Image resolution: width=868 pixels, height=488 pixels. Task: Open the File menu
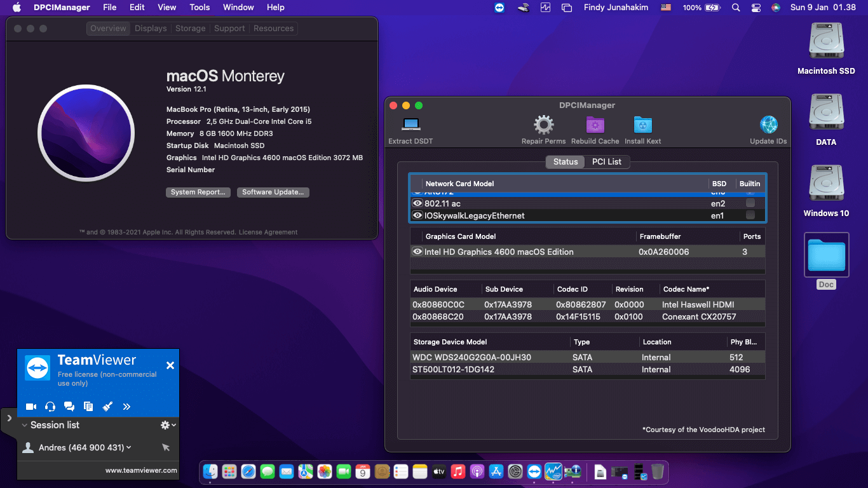(110, 8)
